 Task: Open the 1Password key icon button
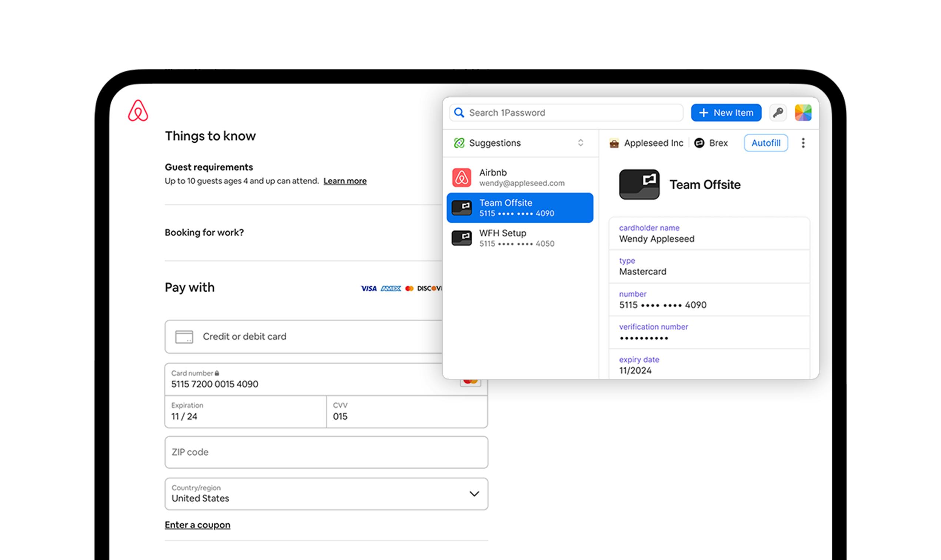tap(778, 113)
